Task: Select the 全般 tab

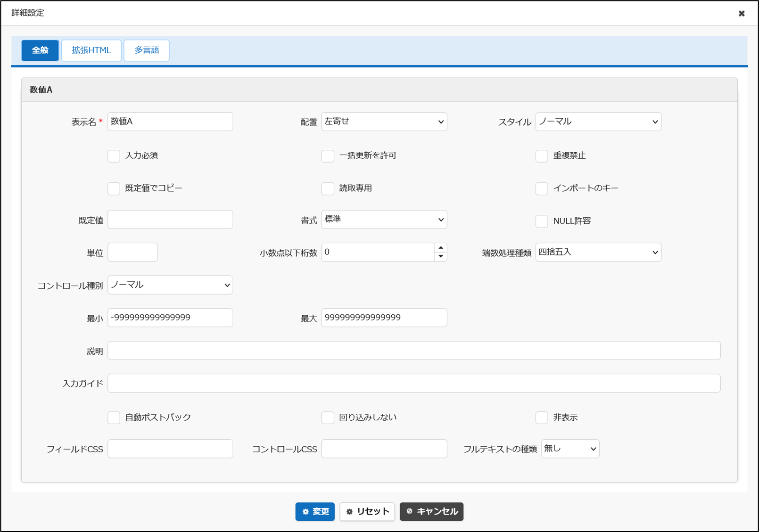Action: pos(40,50)
